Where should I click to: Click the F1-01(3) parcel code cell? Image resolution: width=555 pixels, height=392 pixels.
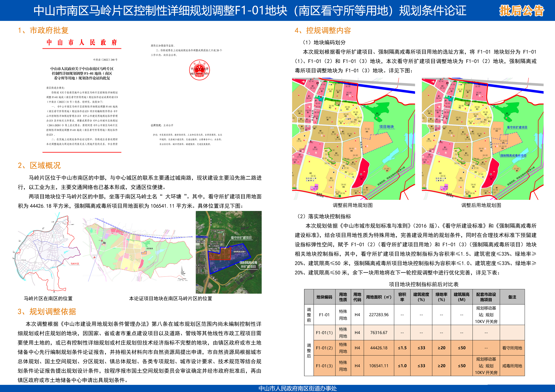click(x=324, y=366)
